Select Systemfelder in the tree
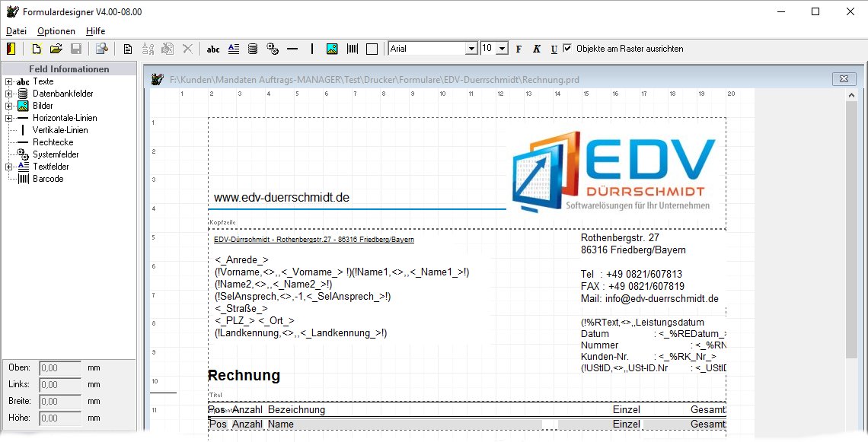 [56, 154]
